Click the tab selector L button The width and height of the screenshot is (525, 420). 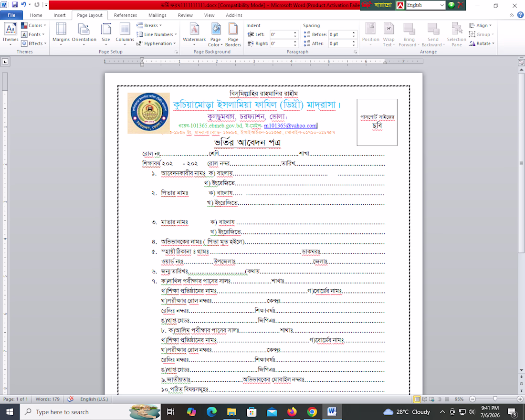coord(5,62)
